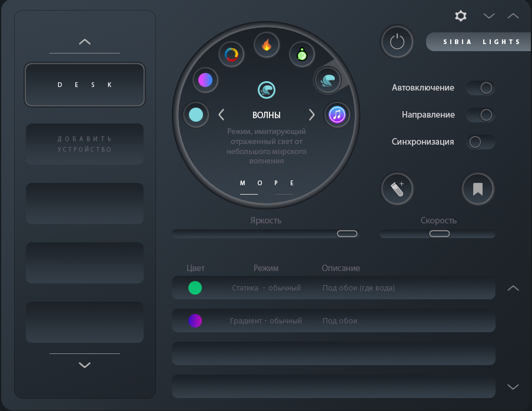Select the Градиент - обычный preset row

[334, 320]
